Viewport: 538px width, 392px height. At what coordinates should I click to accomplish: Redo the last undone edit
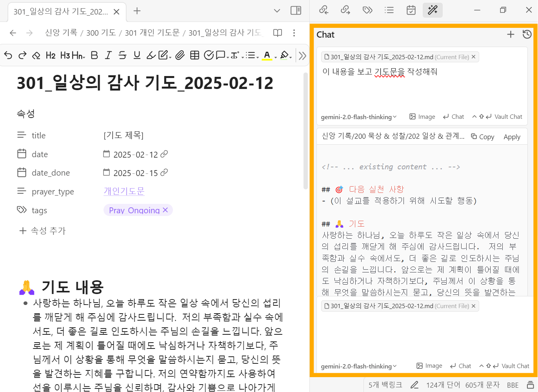22,55
